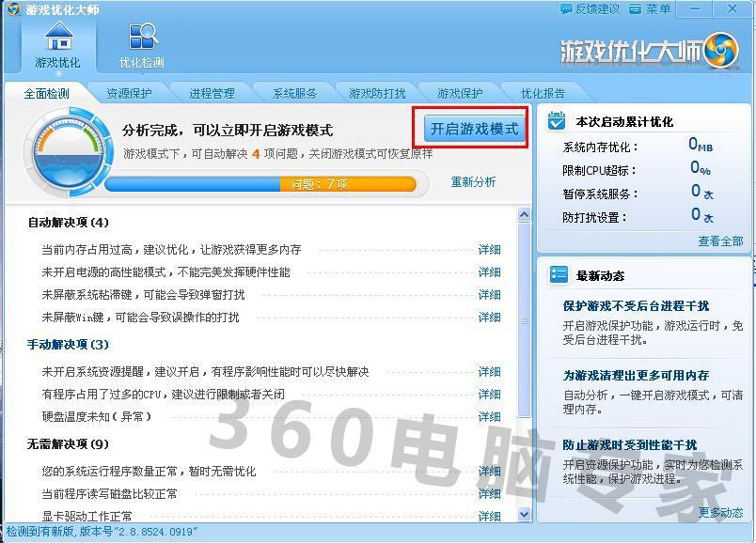Open the 游戏优化 home icon

58,36
